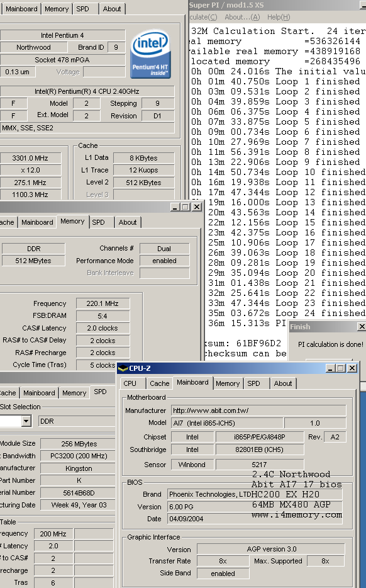Select the SPD tab in the Memory-tab window
The image size is (366, 588).
tap(99, 222)
